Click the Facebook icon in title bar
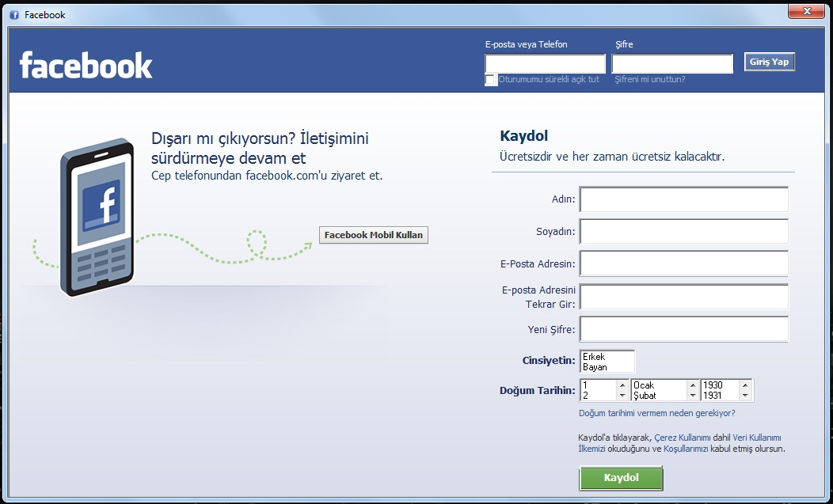The image size is (833, 504). [x=14, y=15]
